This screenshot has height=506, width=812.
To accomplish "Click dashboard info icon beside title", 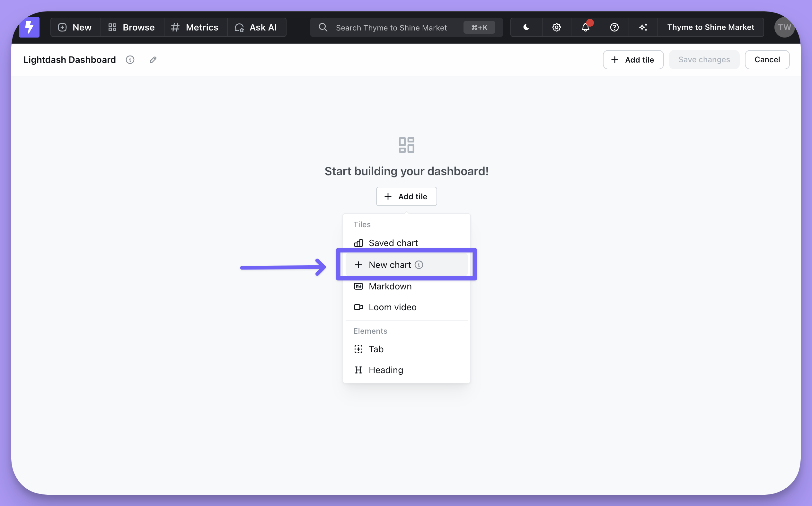I will (130, 60).
